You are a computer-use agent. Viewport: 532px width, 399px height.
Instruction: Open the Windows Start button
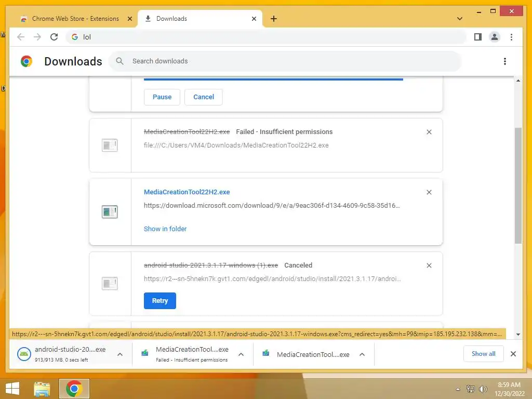(x=12, y=389)
